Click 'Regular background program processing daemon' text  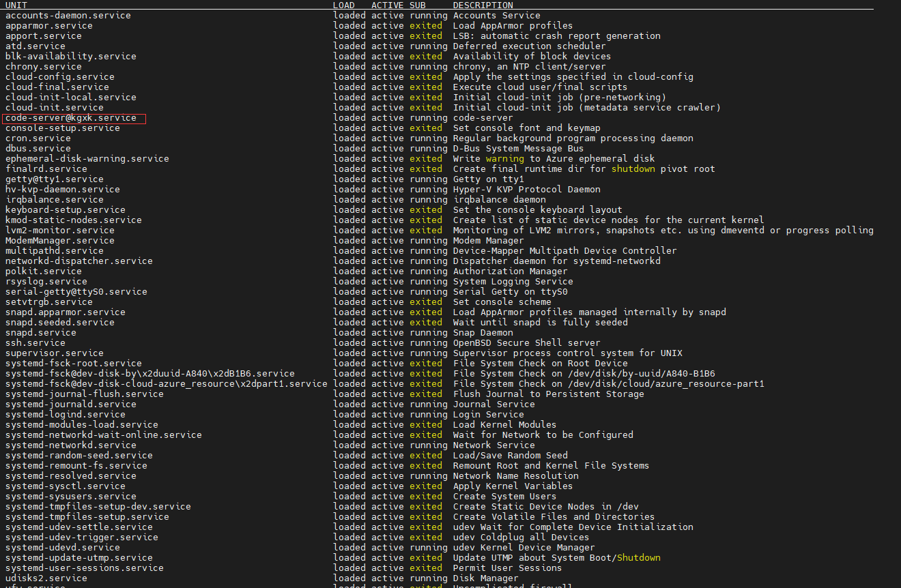pyautogui.click(x=573, y=138)
